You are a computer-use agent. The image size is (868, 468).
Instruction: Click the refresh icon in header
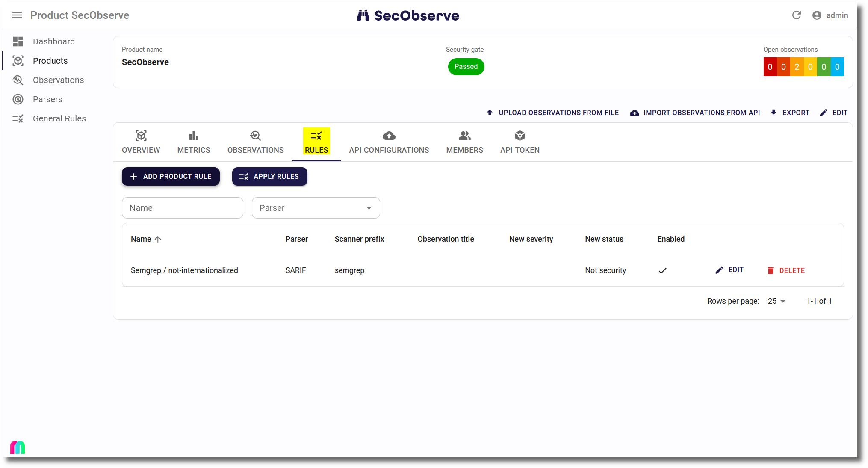point(796,15)
